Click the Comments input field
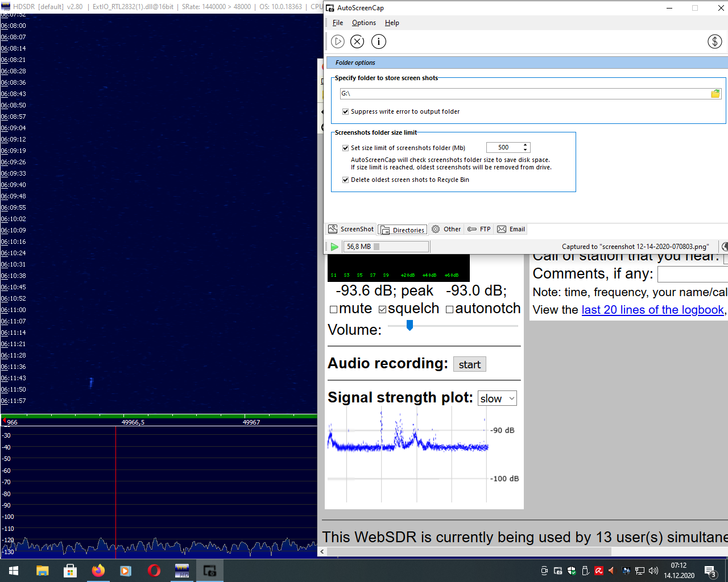728x582 pixels. pyautogui.click(x=693, y=275)
